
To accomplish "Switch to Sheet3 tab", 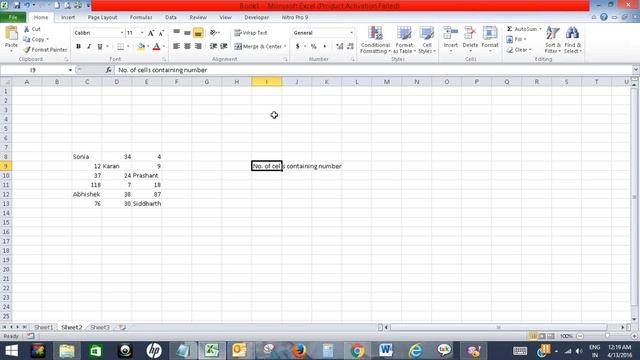I will 100,327.
